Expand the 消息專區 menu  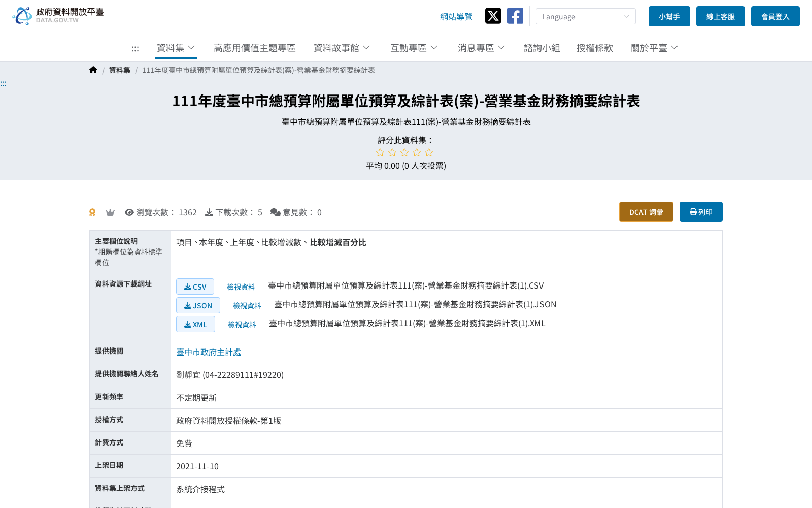click(482, 48)
